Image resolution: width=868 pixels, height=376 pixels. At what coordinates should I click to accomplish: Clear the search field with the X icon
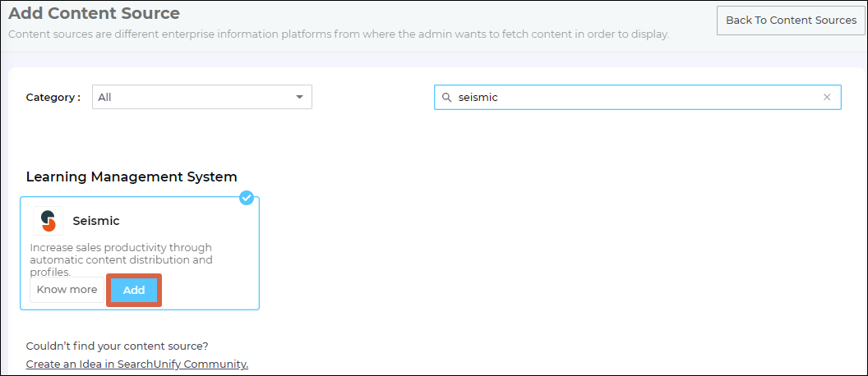tap(827, 98)
